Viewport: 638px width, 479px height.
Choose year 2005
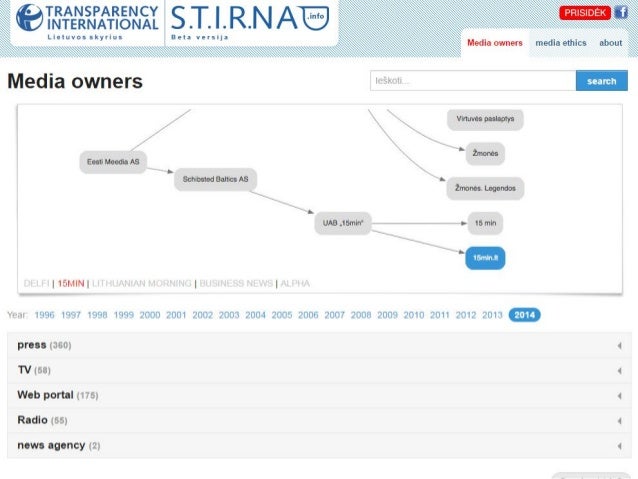coord(282,315)
